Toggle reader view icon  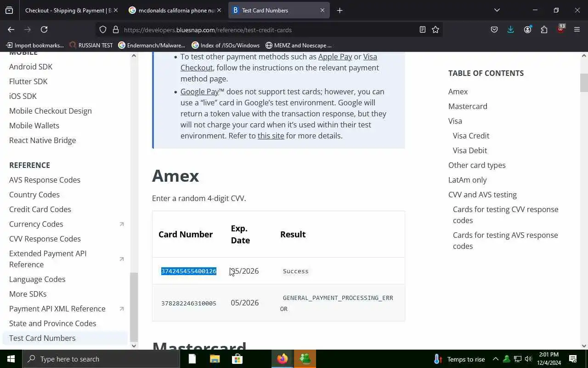422,29
